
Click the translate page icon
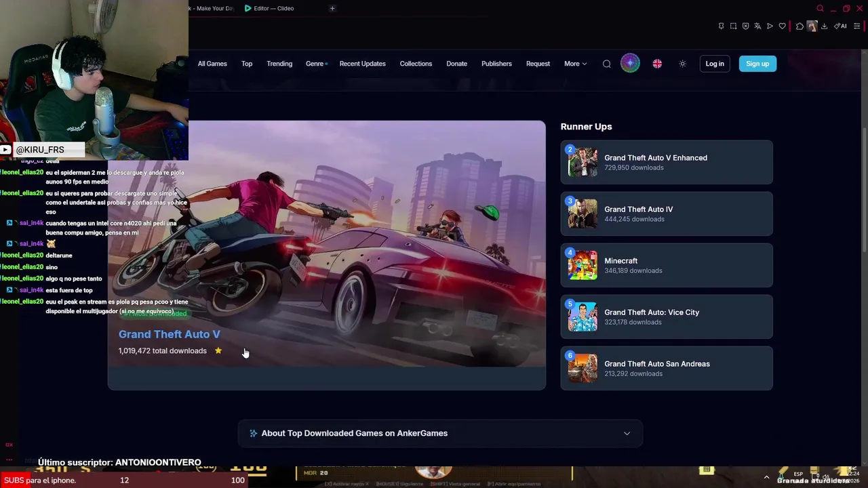point(757,26)
